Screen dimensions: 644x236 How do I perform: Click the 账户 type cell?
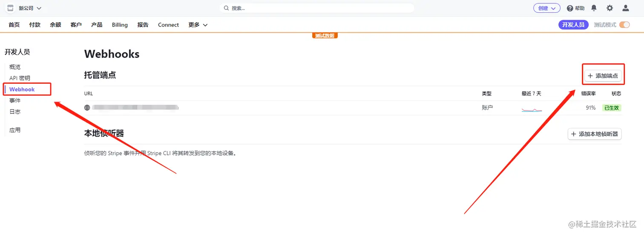[x=487, y=108]
